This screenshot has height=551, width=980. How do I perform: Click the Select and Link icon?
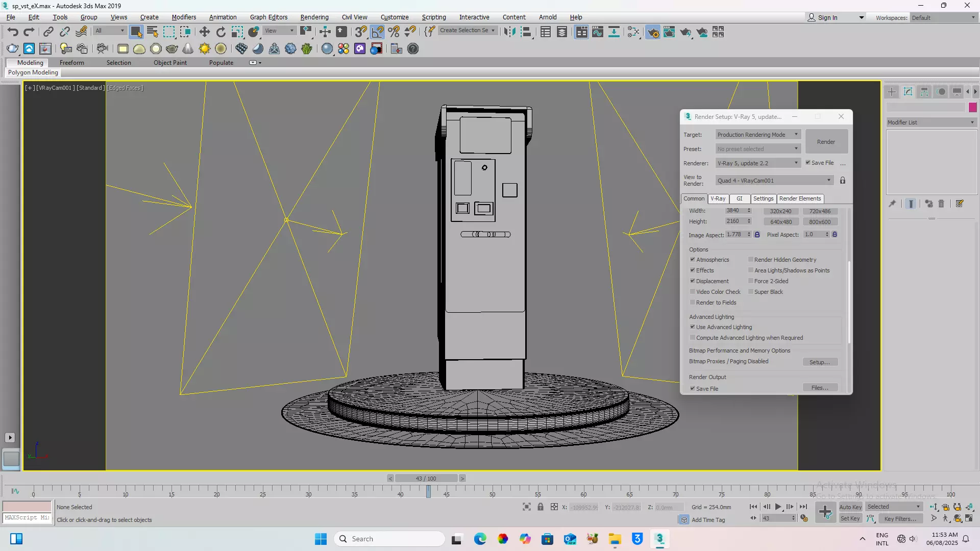(x=48, y=32)
